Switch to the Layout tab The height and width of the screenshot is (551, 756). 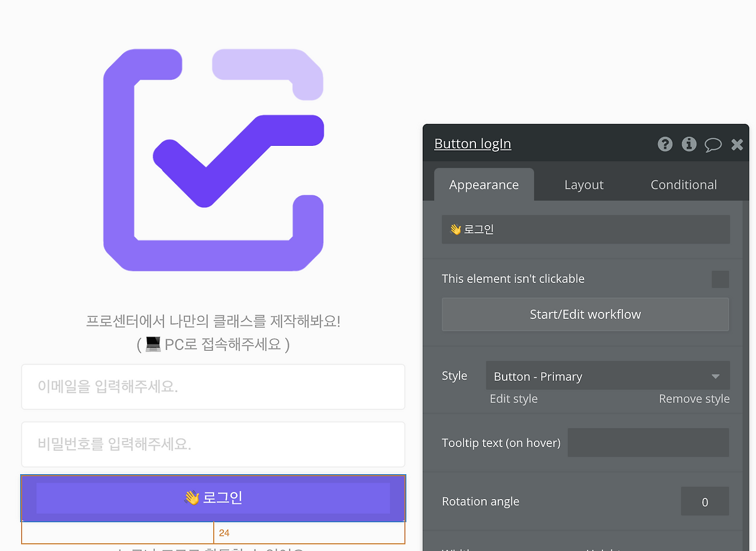pos(584,184)
